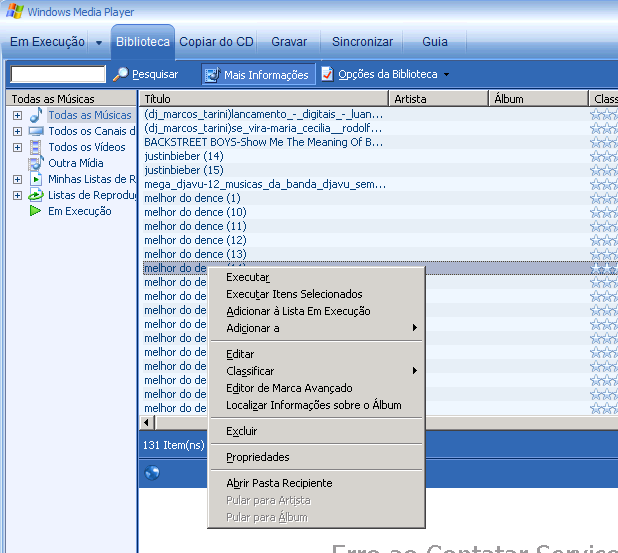Screen dimensions: 618x553
Task: Rate justinbieber (14) with stars
Action: [x=603, y=156]
